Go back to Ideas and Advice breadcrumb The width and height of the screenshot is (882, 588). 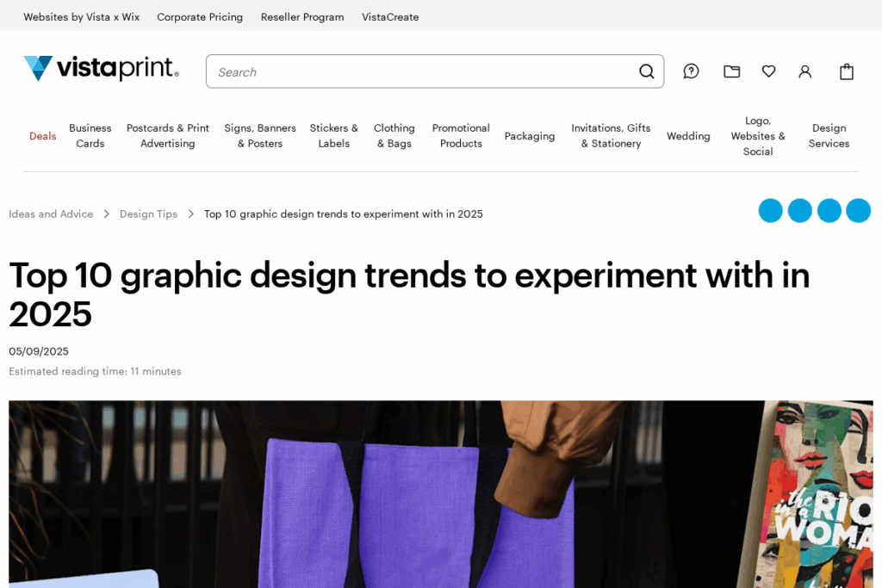click(51, 214)
